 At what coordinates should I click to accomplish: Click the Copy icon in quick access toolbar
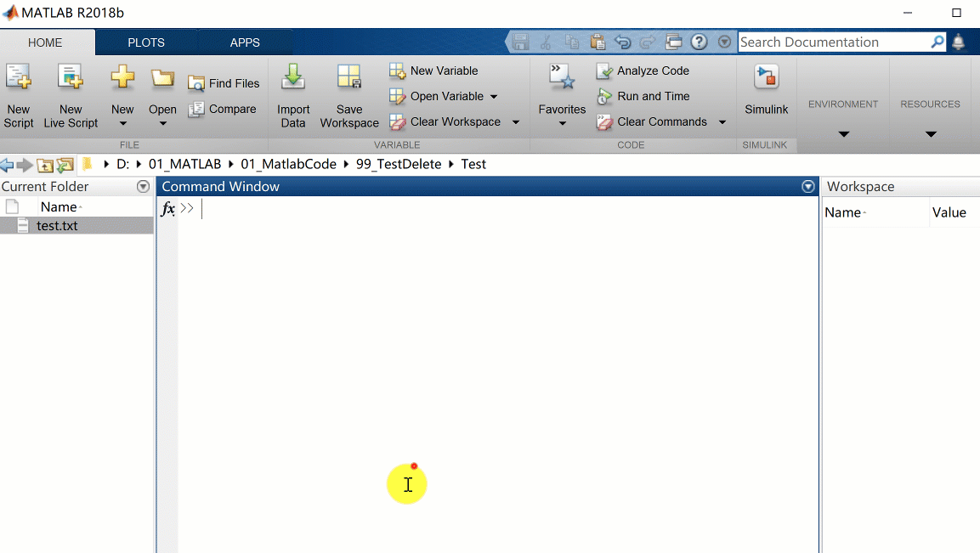(x=571, y=42)
